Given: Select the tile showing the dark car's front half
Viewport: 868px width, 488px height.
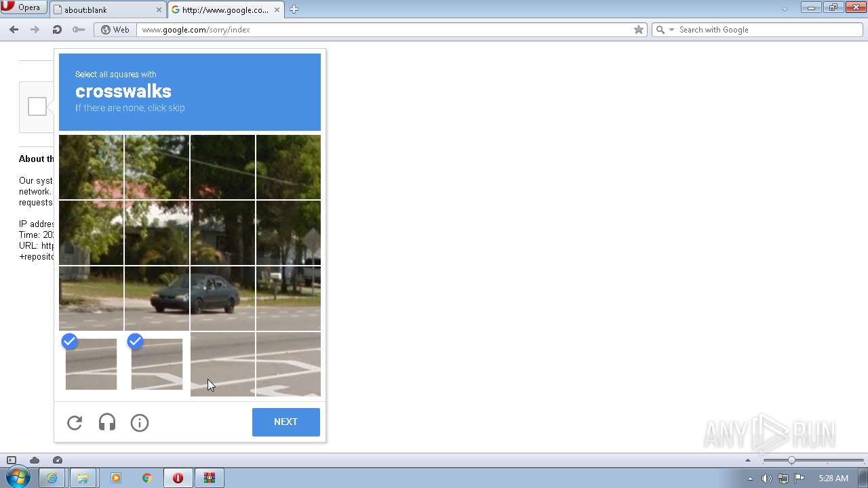Looking at the screenshot, I should tap(157, 298).
